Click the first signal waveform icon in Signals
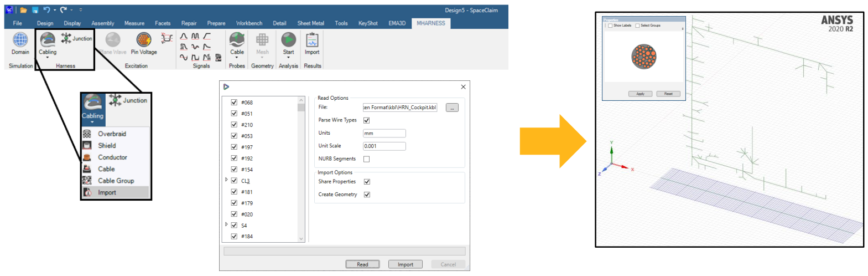 tap(184, 36)
